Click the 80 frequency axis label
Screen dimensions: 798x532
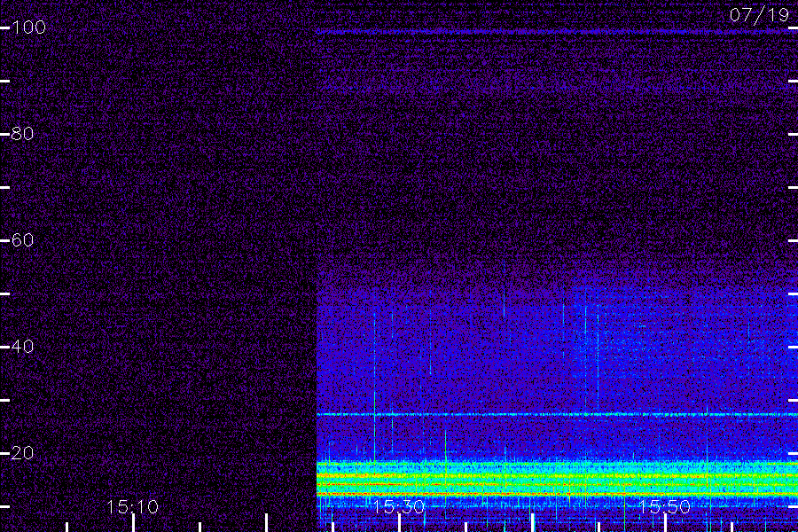pos(22,134)
